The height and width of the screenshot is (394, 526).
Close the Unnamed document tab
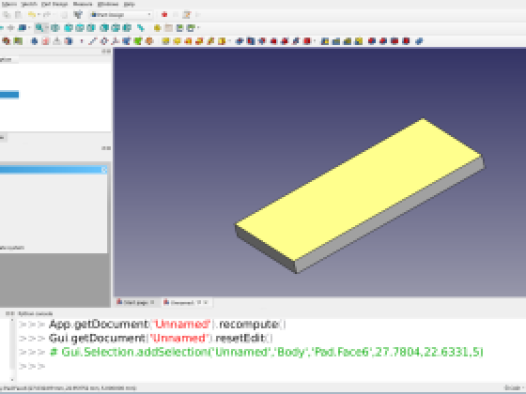(206, 302)
